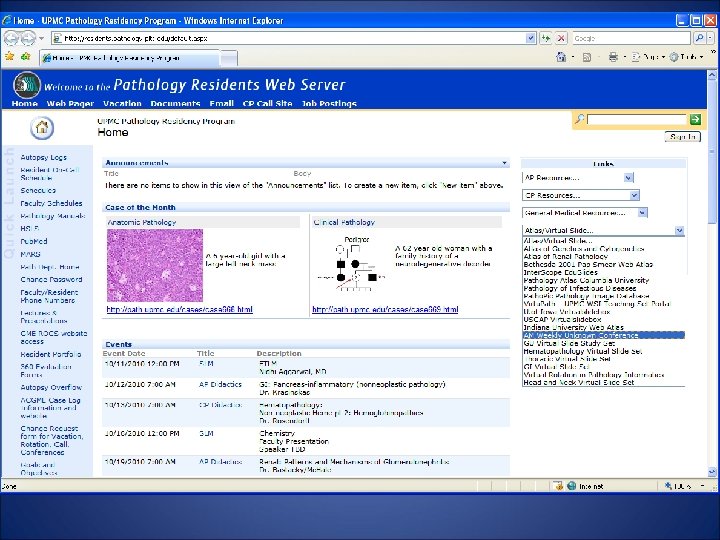The width and height of the screenshot is (720, 540).
Task: Collapse the Atlas/Virtual Slide dropdown
Action: pyautogui.click(x=679, y=231)
